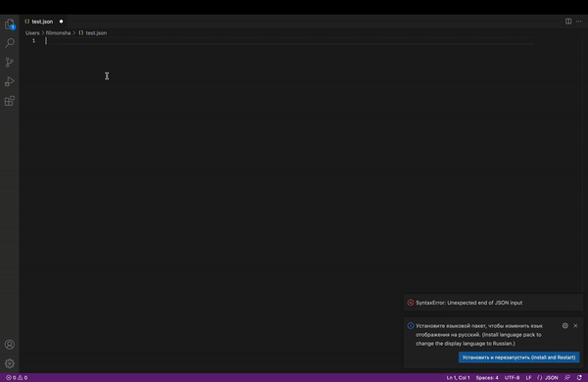Click the filimonsha breadcrumb
This screenshot has height=382, width=588.
58,33
